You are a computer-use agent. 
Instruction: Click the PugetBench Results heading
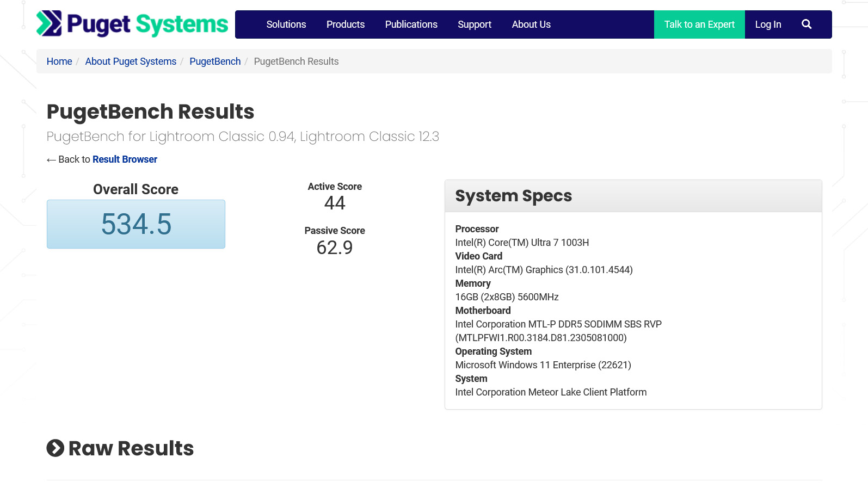pyautogui.click(x=150, y=112)
